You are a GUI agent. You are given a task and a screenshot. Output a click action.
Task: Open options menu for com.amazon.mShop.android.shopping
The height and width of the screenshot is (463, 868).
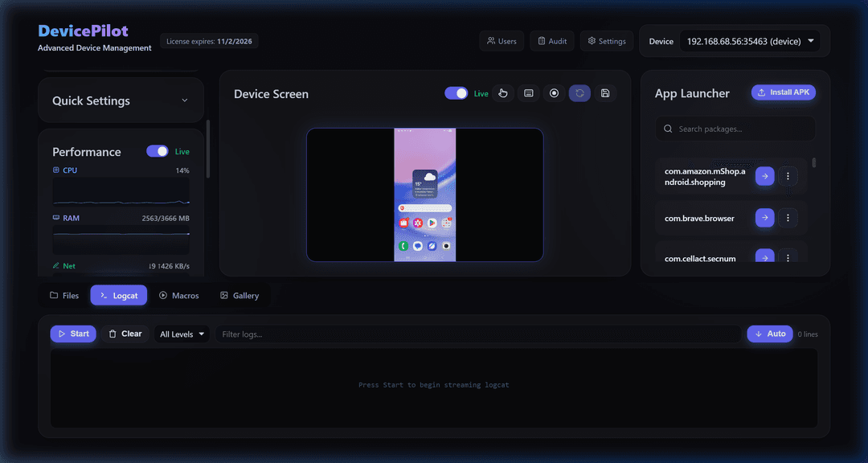pyautogui.click(x=788, y=176)
